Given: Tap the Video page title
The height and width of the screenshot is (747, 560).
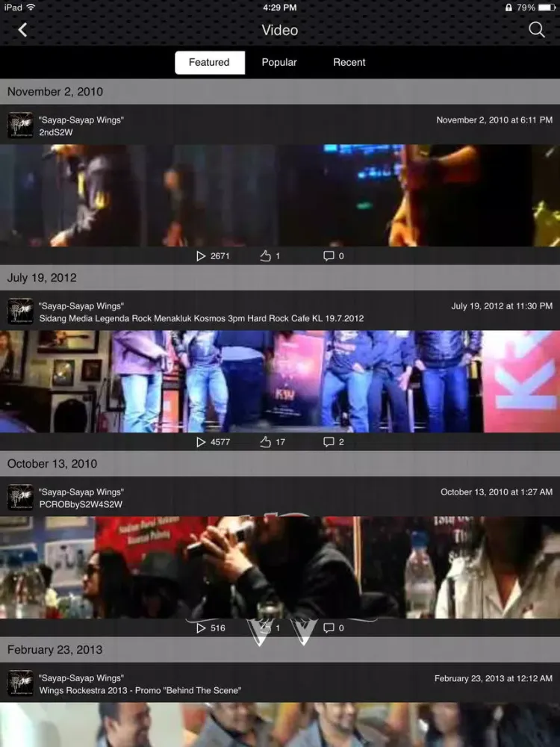Looking at the screenshot, I should [280, 30].
